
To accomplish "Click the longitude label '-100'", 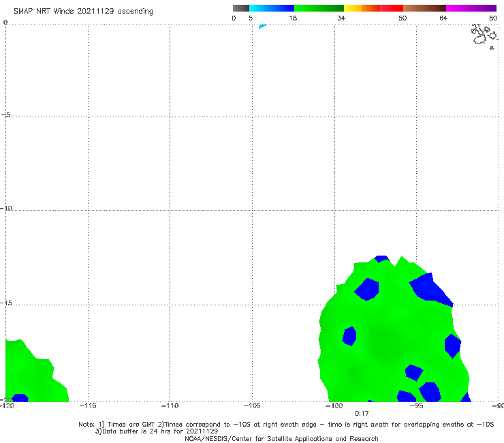I will point(334,406).
